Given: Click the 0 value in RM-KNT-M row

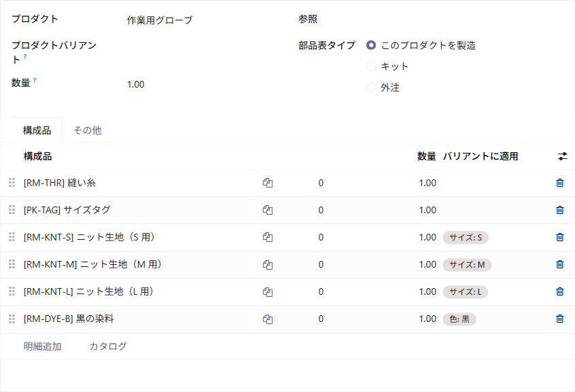Looking at the screenshot, I should (321, 264).
